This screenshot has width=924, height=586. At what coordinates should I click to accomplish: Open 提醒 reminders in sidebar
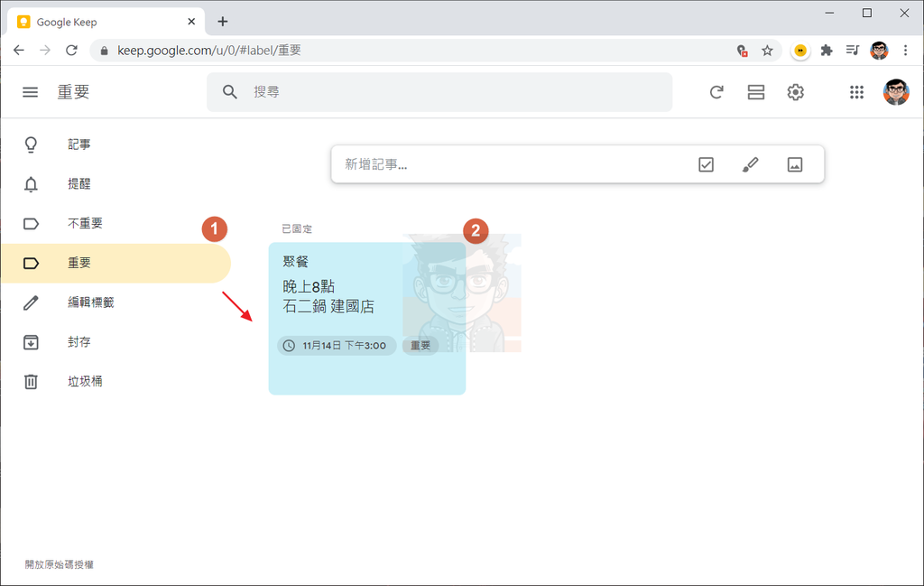tap(115, 184)
